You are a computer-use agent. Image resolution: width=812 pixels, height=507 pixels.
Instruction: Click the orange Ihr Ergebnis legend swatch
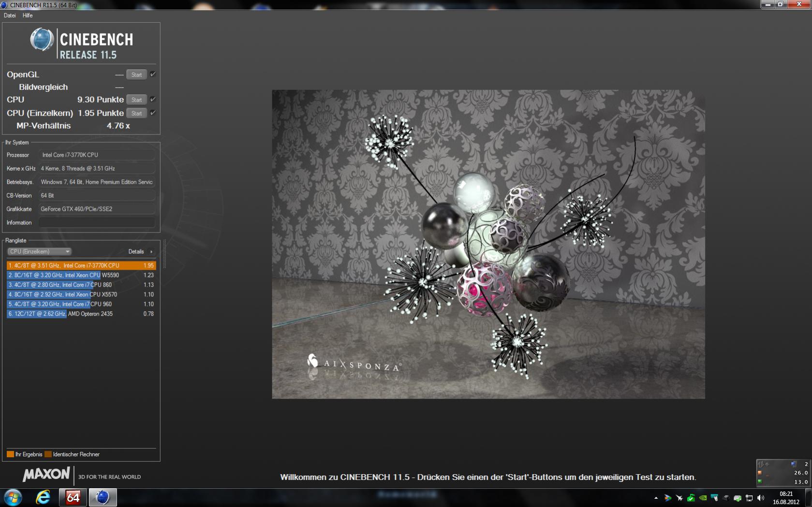point(10,454)
